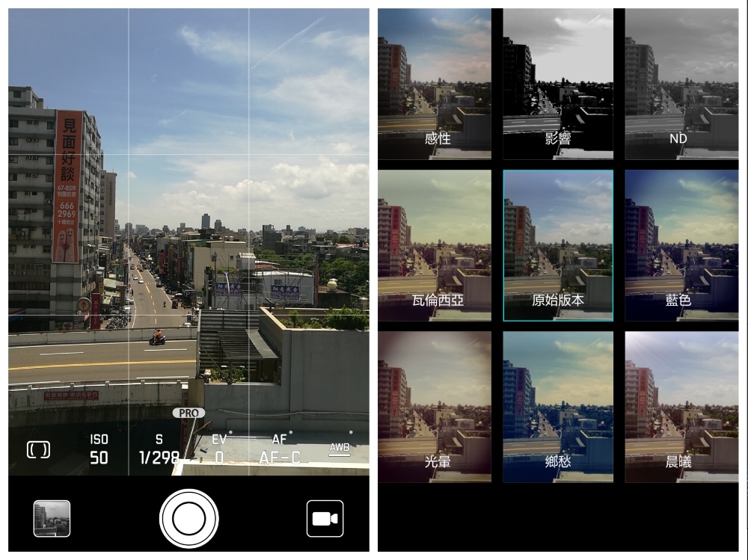Open the last photo gallery thumbnail
748x560 pixels.
coord(52,518)
